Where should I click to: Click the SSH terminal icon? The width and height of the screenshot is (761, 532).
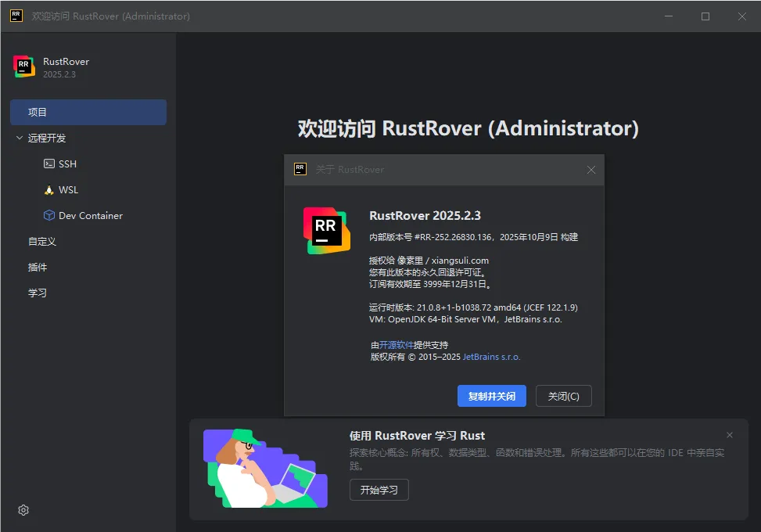click(49, 164)
